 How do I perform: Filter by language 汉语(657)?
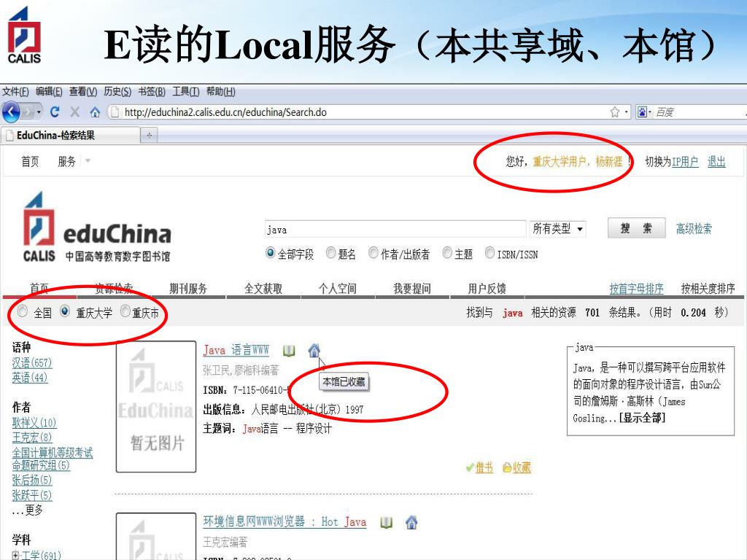point(32,363)
